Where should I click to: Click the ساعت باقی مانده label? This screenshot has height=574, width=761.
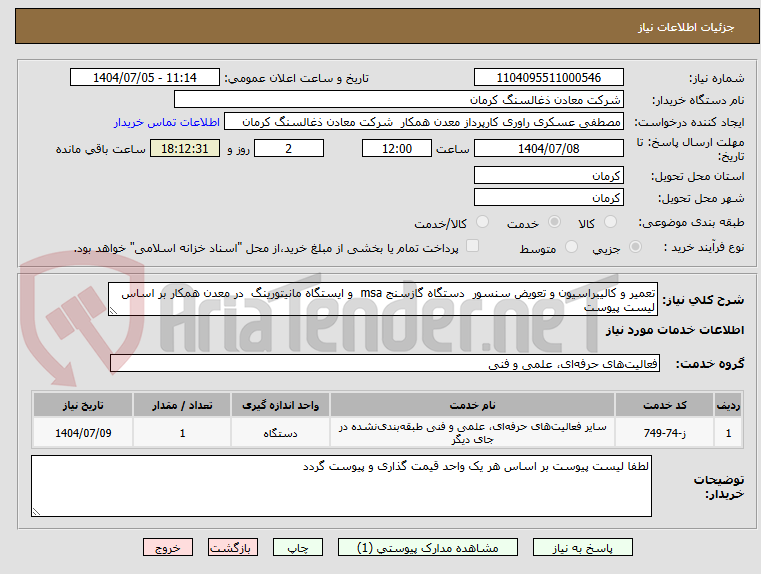click(x=100, y=149)
